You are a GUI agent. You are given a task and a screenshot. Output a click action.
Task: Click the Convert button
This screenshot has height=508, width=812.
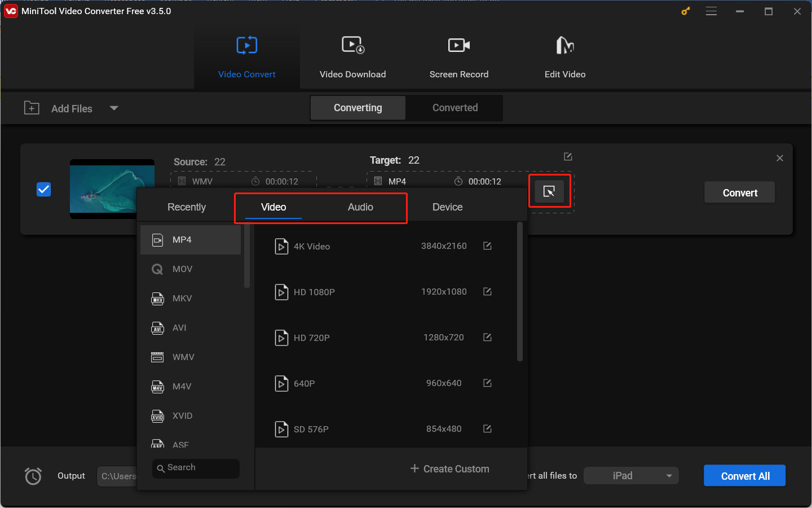point(740,192)
